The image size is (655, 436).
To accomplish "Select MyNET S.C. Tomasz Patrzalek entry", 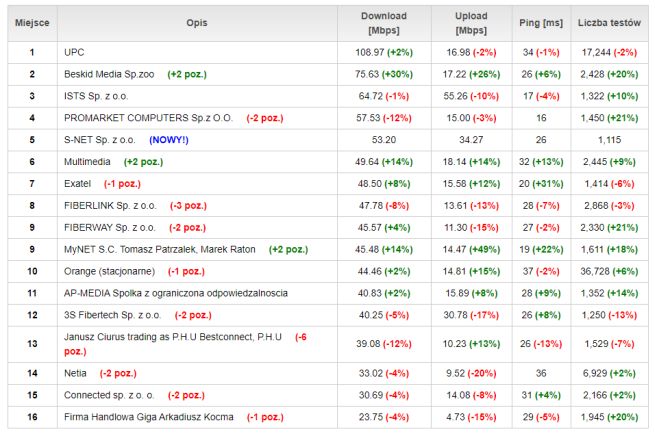I will (161, 248).
